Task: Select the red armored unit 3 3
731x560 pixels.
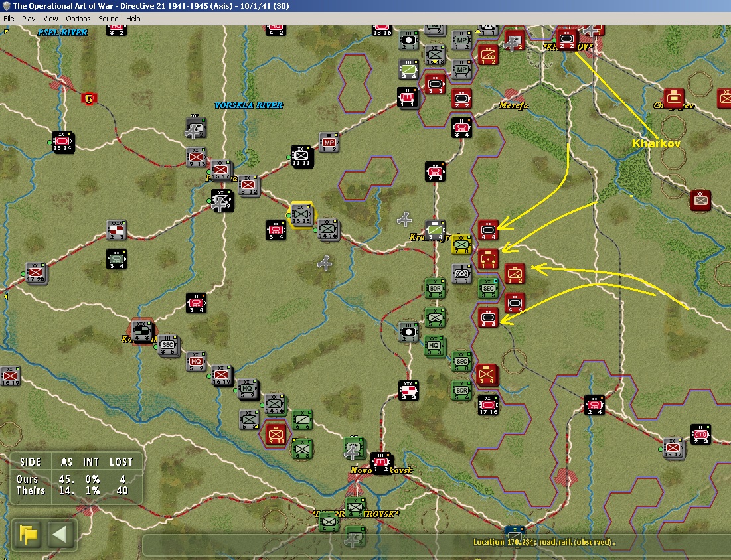Action: [435, 85]
